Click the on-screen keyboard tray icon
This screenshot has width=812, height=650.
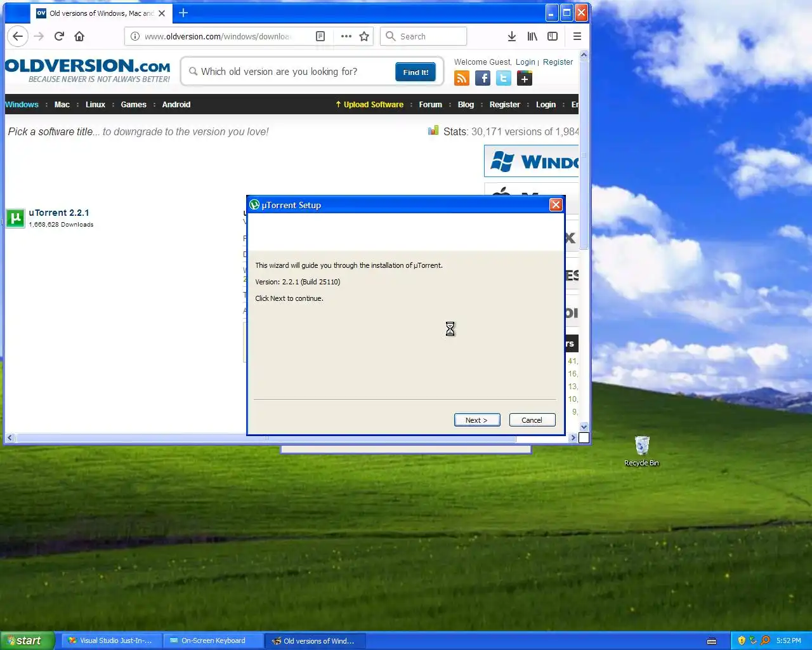pos(712,640)
